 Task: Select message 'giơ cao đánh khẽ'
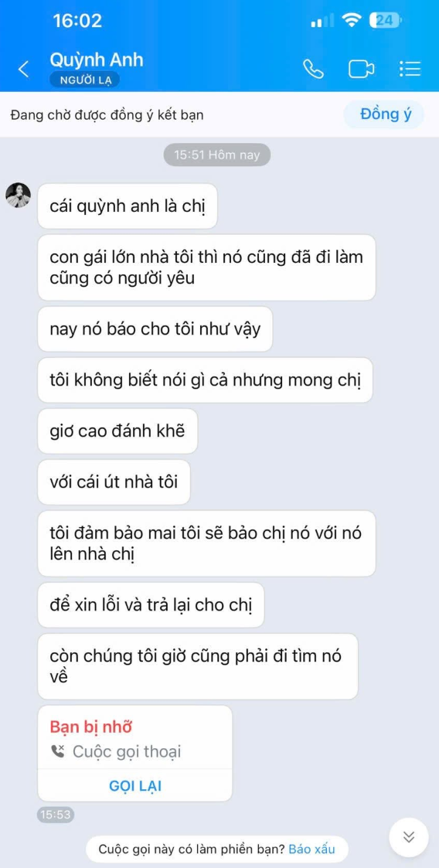pyautogui.click(x=117, y=431)
